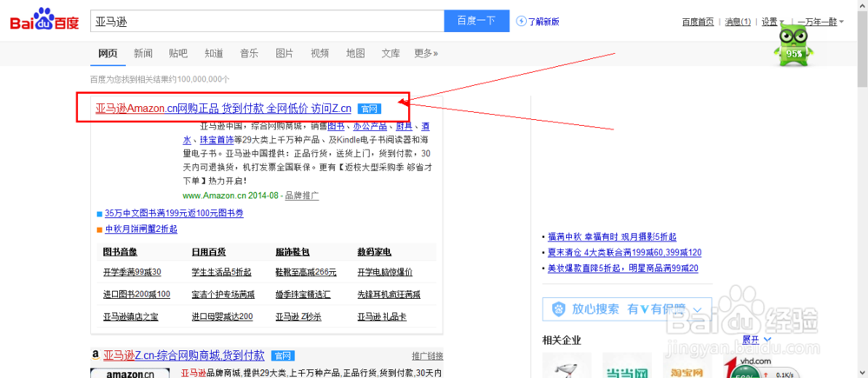Open 亚马逊Z.cn-综合网购商城 result title
Viewport: 868px width, 378px height.
pyautogui.click(x=184, y=355)
